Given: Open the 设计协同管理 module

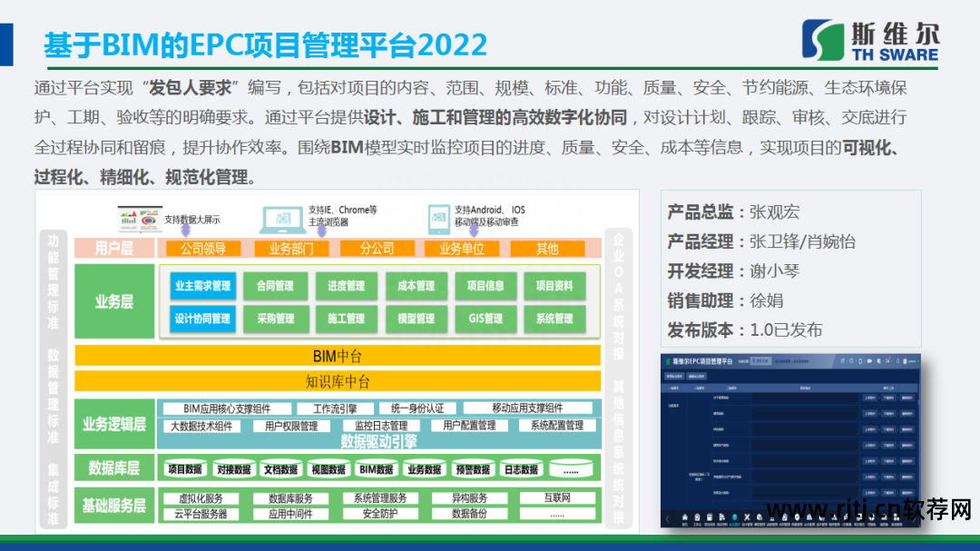Looking at the screenshot, I should 202,319.
